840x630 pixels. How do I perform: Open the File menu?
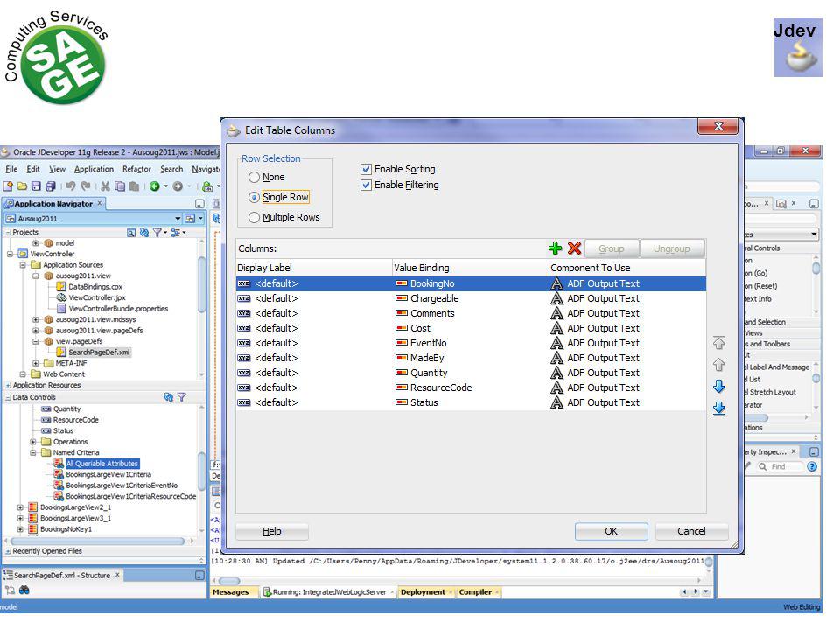11,169
